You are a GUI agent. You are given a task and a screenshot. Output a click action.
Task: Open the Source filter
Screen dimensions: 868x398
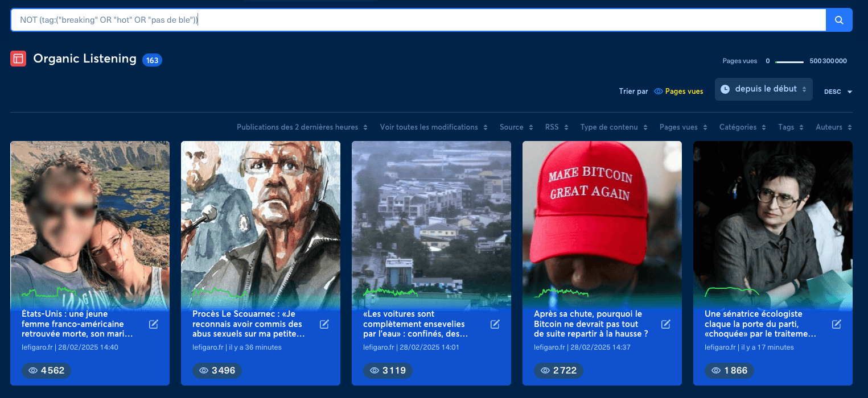click(516, 127)
